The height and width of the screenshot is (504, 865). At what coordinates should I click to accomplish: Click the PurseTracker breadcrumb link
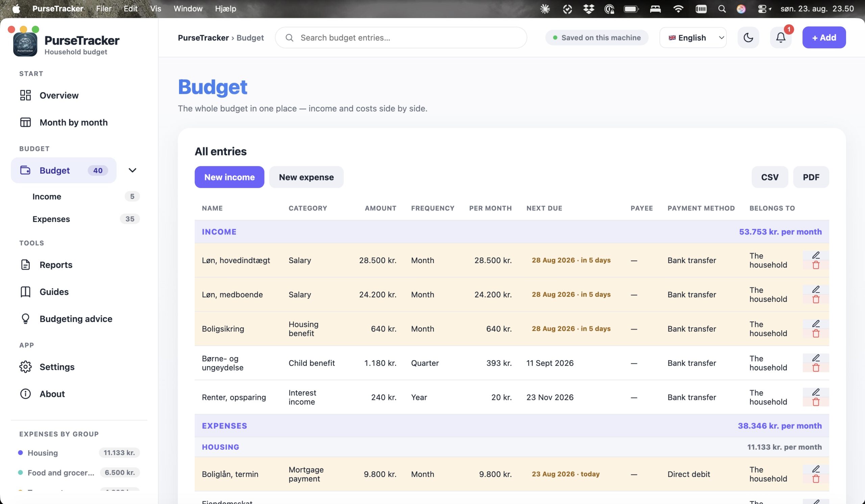(203, 38)
